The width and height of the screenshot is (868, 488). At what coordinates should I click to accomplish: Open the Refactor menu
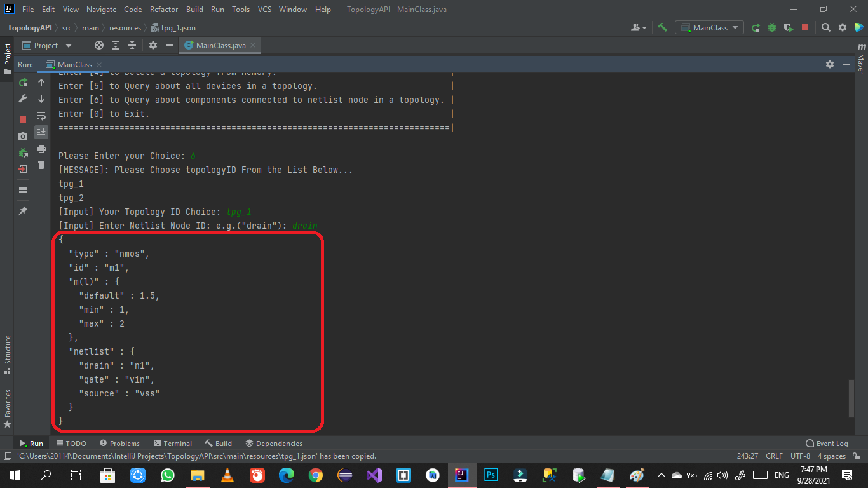point(164,10)
